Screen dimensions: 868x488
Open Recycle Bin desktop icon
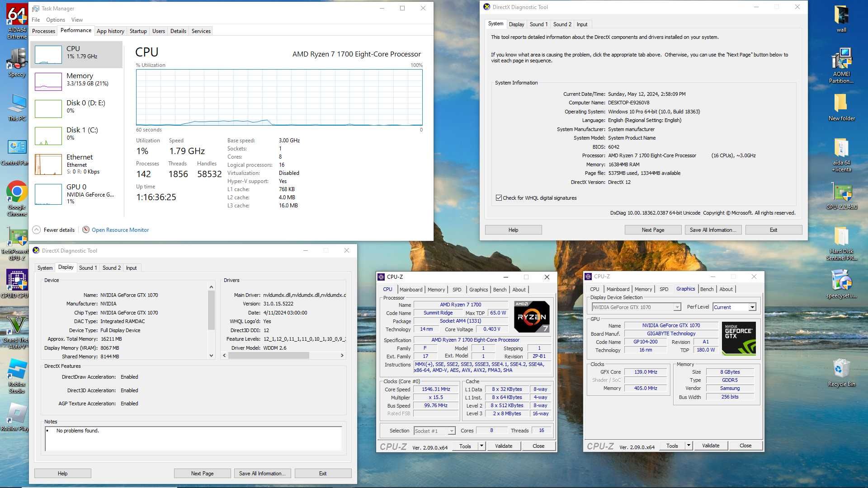[x=841, y=373]
